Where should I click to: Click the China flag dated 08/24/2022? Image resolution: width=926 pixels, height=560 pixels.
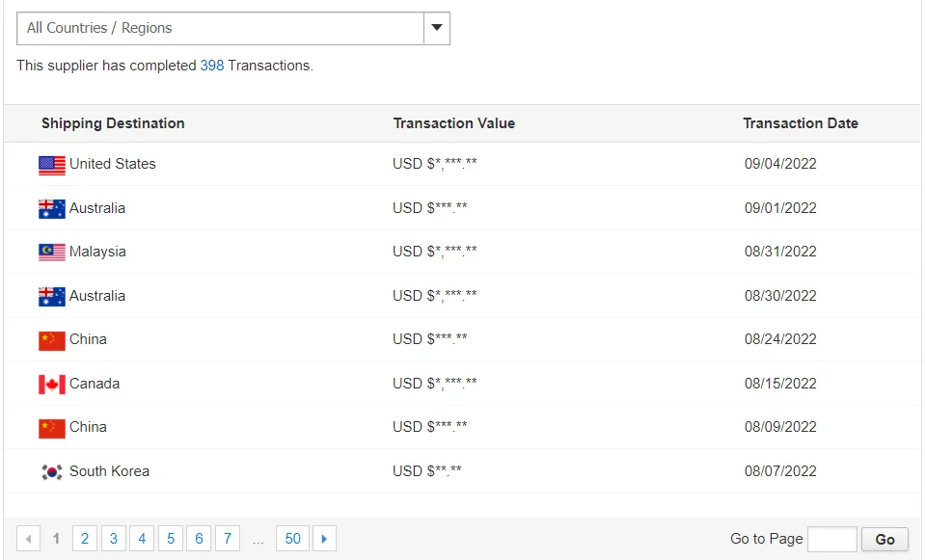52,340
